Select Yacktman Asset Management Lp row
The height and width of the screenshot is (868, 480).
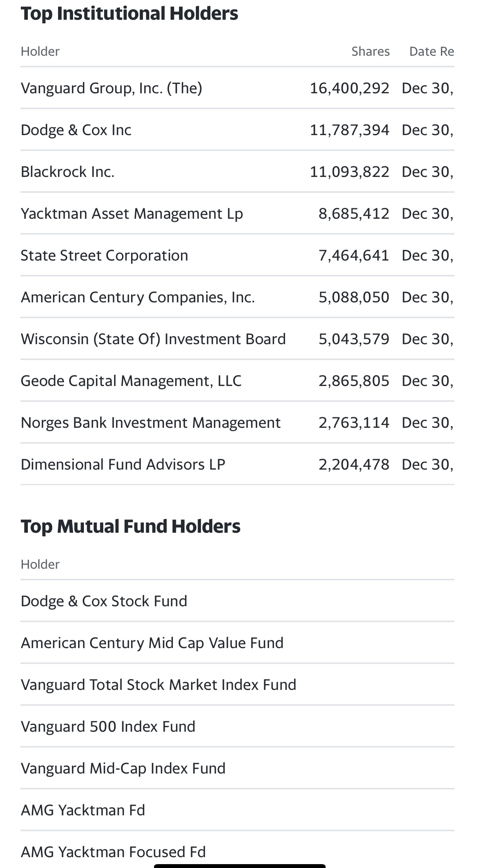237,213
